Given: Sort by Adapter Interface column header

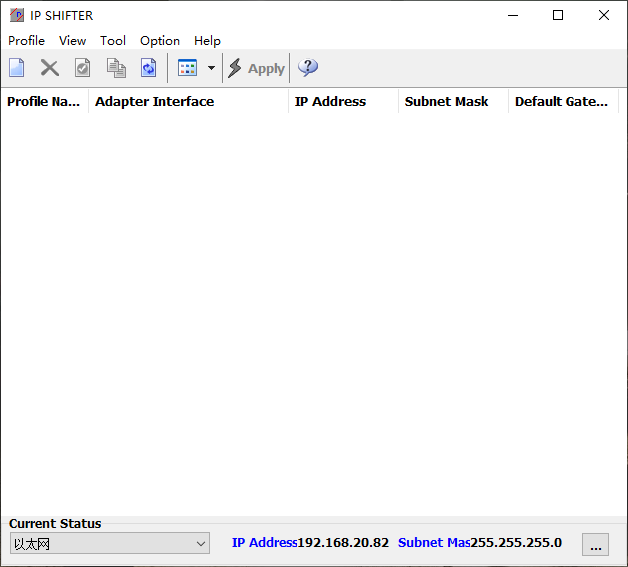Looking at the screenshot, I should tap(188, 101).
